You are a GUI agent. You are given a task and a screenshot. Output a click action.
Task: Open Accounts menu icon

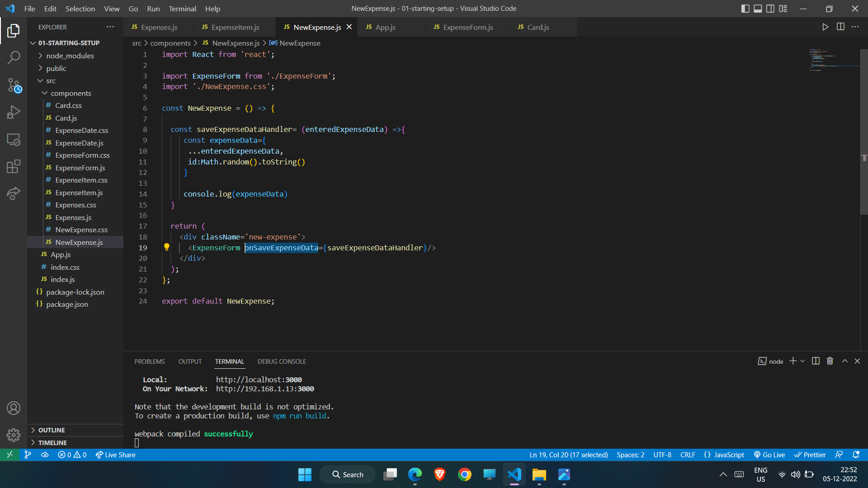click(14, 408)
